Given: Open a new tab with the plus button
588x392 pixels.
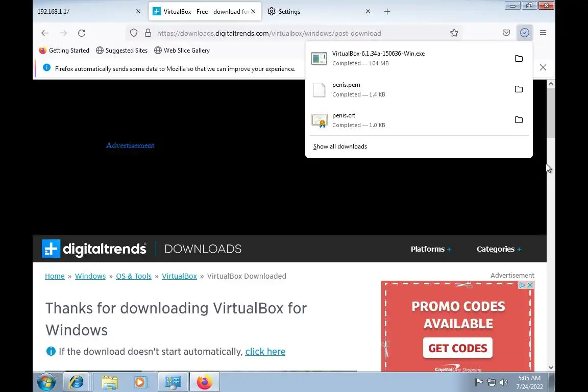Looking at the screenshot, I should pyautogui.click(x=387, y=12).
